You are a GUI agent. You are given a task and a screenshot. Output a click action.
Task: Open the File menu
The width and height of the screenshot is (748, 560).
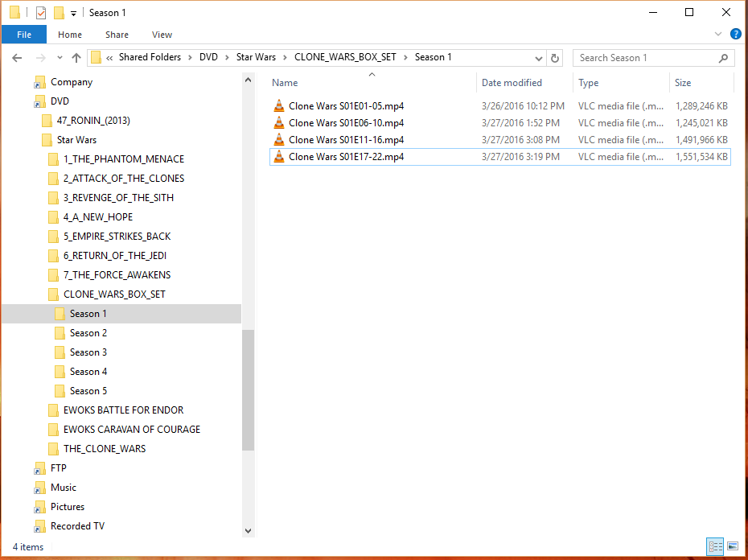[x=24, y=35]
